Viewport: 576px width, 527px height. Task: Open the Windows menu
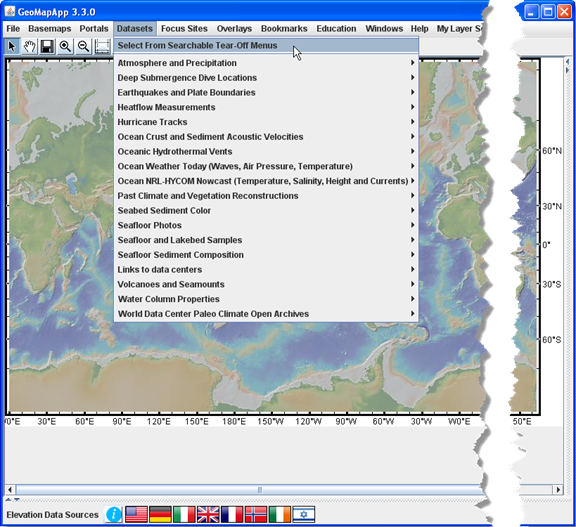(384, 29)
